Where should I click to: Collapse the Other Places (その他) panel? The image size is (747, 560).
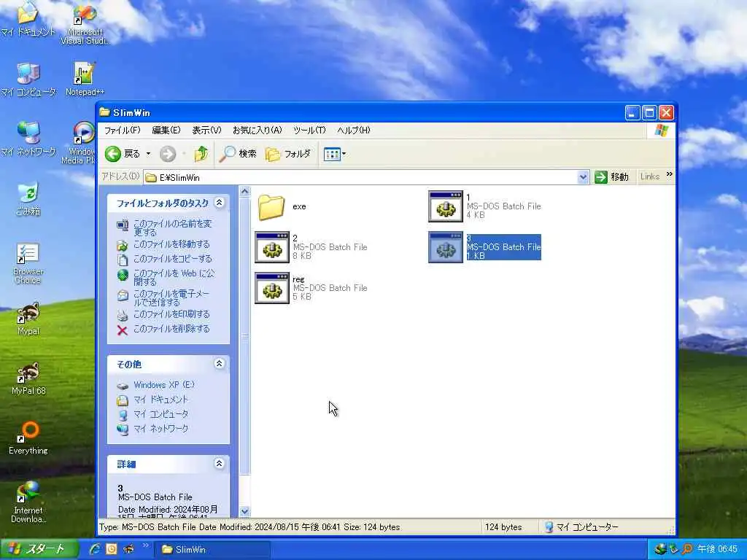pos(219,364)
